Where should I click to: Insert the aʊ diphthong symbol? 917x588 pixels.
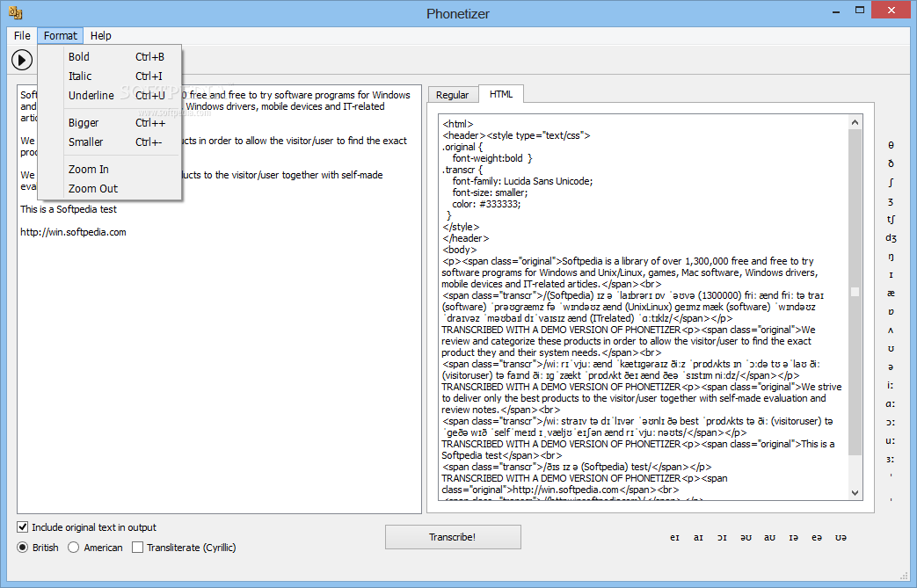click(769, 537)
